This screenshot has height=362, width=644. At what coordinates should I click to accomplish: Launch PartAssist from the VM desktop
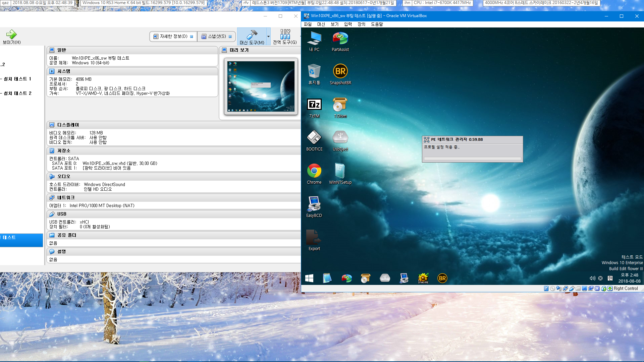point(340,42)
